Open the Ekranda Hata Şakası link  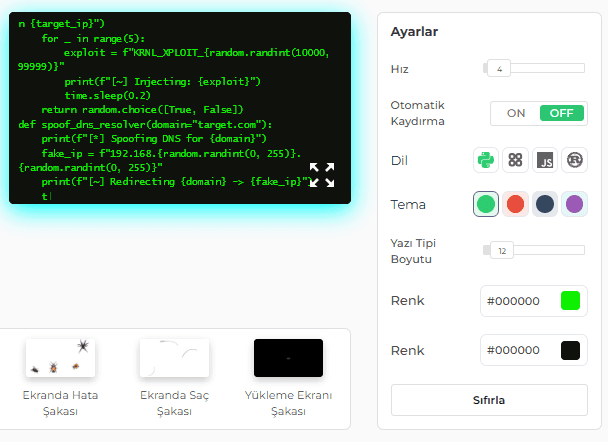point(60,403)
